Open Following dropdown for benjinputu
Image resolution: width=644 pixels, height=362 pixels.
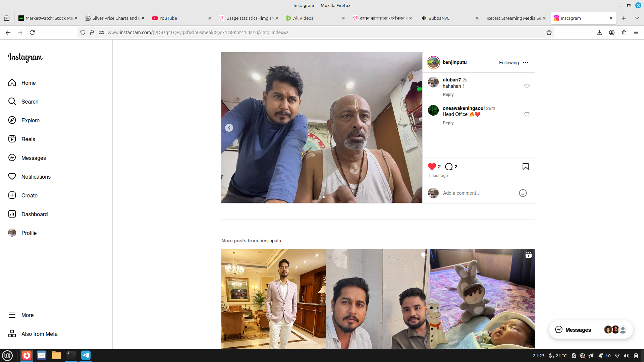point(508,63)
